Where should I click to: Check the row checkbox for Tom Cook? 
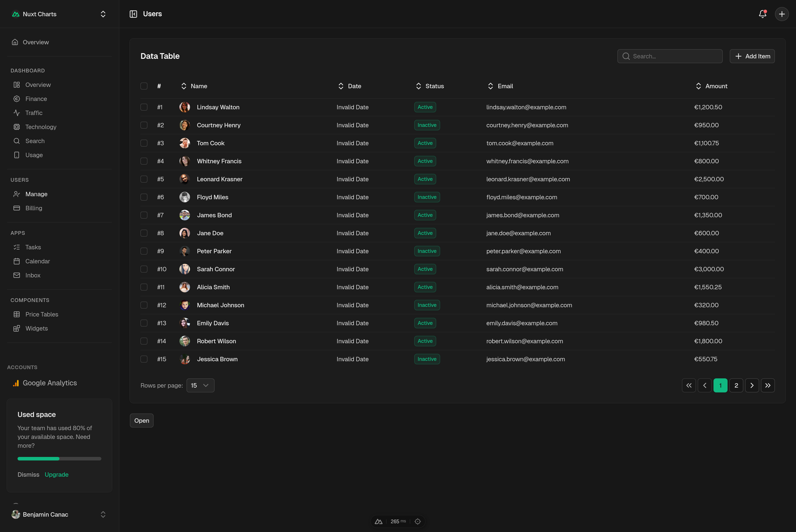(144, 143)
